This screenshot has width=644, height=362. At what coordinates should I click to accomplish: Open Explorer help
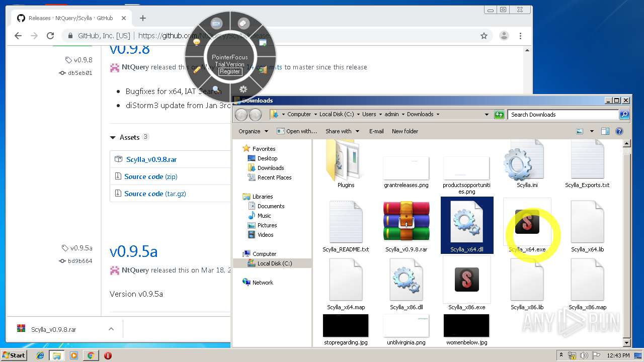click(619, 131)
